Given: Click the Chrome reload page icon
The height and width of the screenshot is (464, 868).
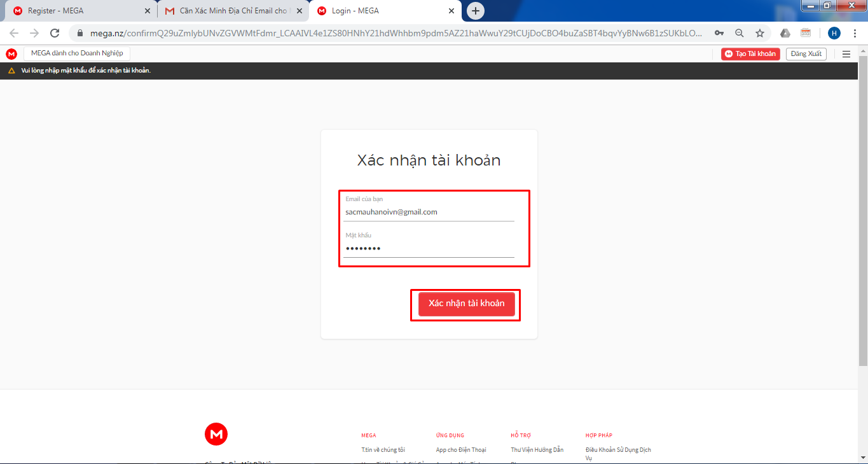Looking at the screenshot, I should [x=55, y=33].
